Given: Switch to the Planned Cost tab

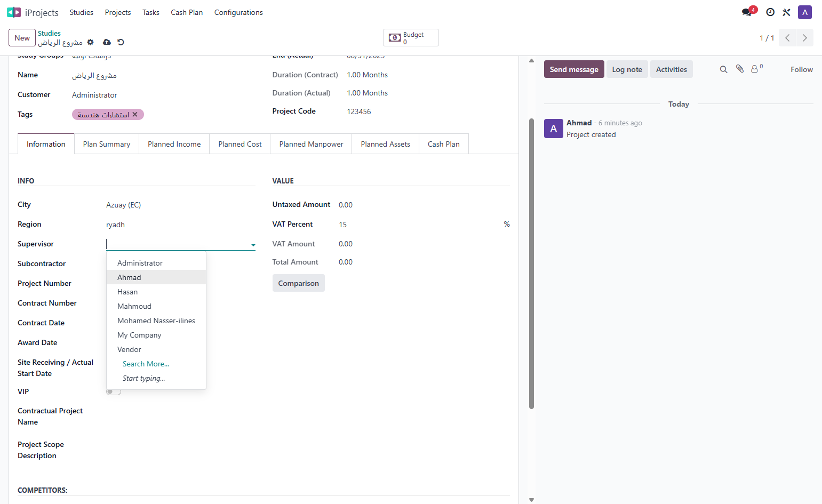Looking at the screenshot, I should 240,144.
